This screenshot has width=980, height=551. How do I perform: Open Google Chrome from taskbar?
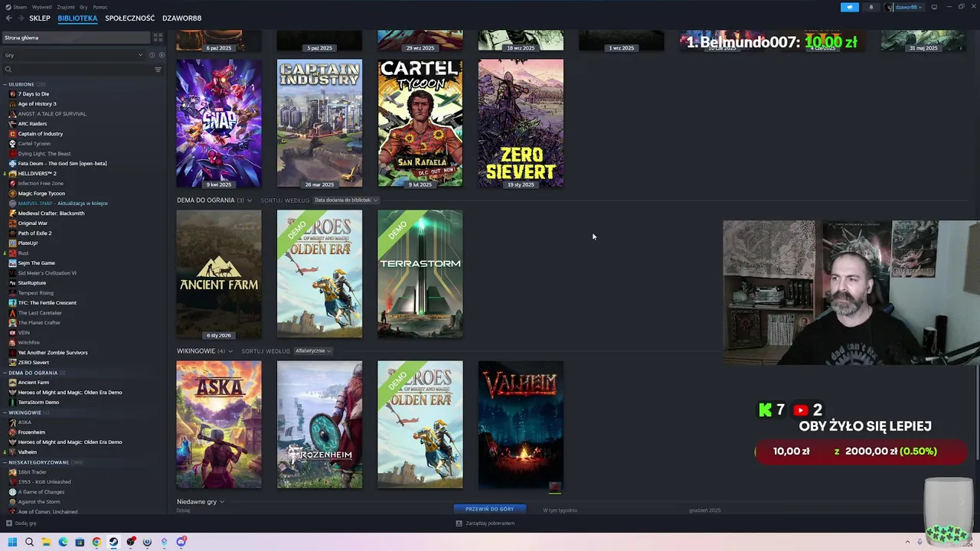[x=96, y=542]
